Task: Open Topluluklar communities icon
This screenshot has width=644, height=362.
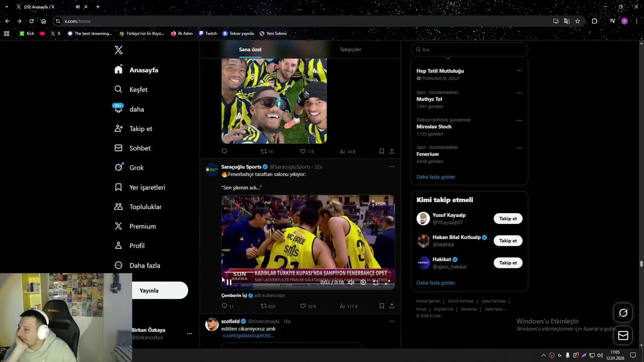Action: (118, 207)
